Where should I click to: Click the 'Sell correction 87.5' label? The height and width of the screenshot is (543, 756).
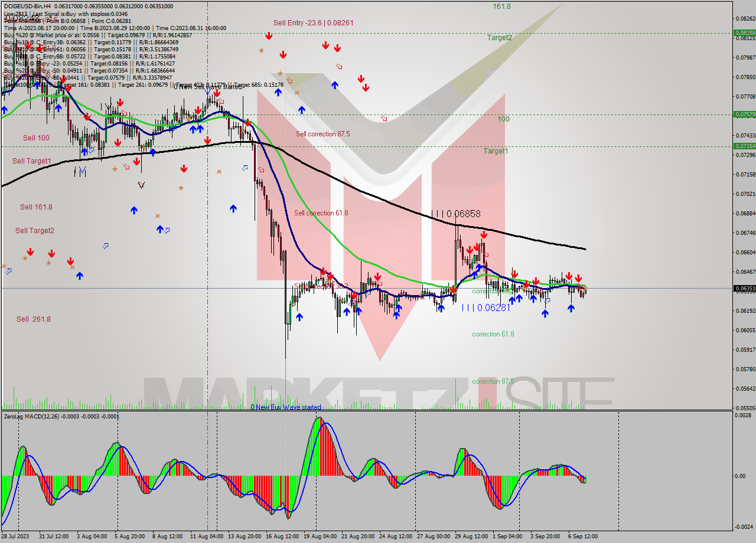click(322, 134)
